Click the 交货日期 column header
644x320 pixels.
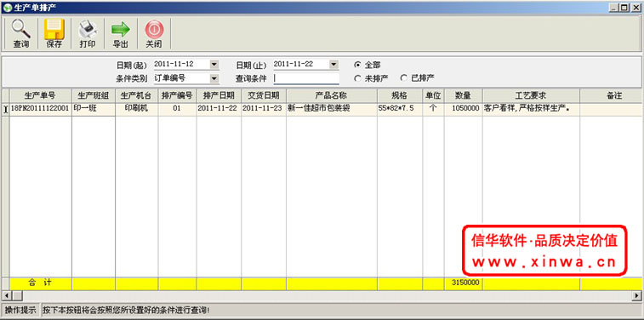point(264,95)
